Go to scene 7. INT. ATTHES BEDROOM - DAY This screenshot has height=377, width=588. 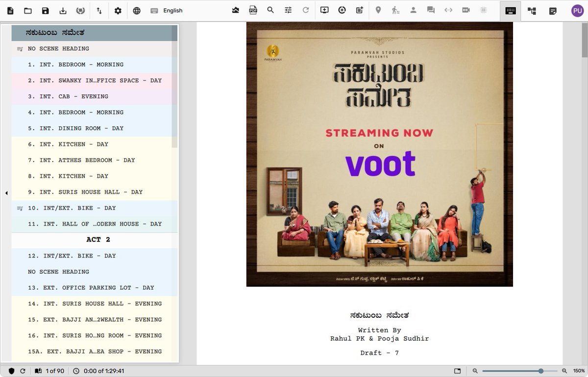(x=95, y=160)
